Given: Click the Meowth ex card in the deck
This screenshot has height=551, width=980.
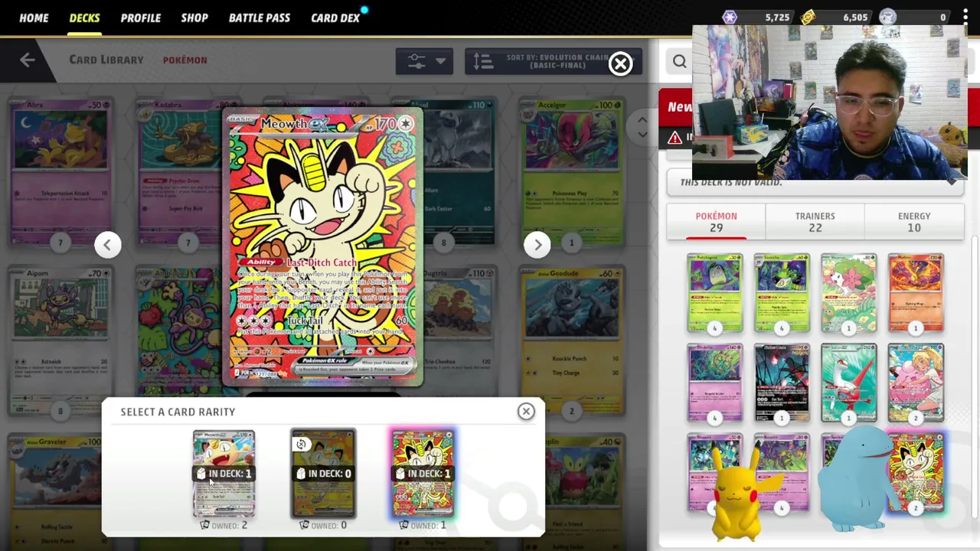Looking at the screenshot, I should coord(916,473).
